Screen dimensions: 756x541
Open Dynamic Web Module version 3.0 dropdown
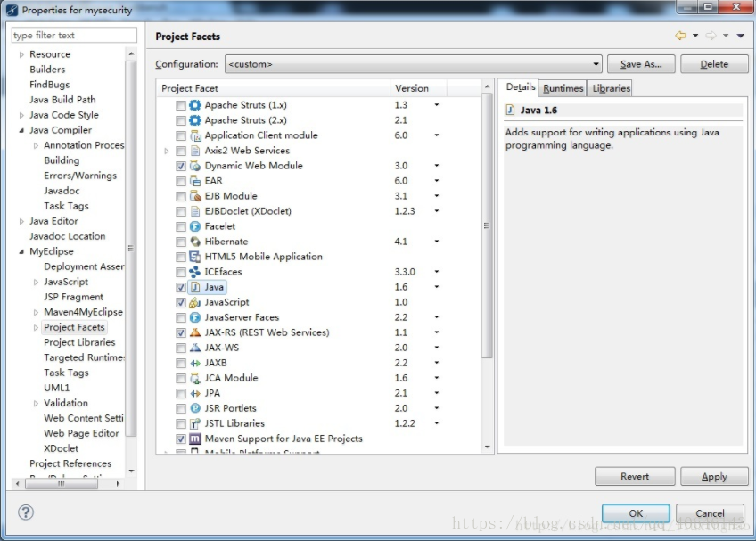(436, 166)
